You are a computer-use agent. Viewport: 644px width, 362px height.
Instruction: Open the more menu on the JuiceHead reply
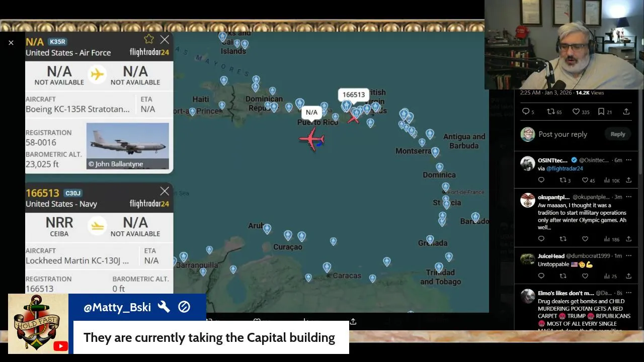pyautogui.click(x=628, y=256)
